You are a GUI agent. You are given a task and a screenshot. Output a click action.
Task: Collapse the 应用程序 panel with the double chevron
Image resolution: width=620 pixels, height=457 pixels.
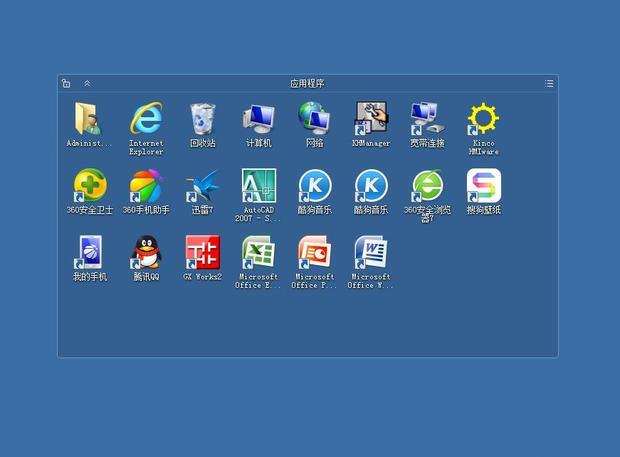[87, 83]
